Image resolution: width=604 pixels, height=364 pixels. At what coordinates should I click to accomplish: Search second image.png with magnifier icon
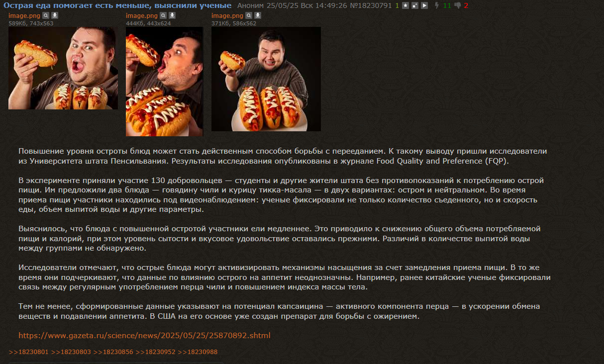tap(163, 15)
